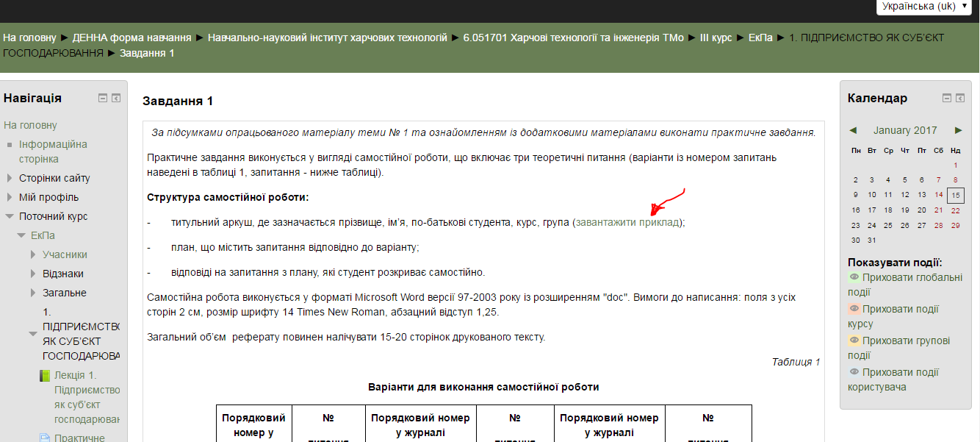
Task: Open ДЕННА форма навчання breadcrumb
Action: pyautogui.click(x=131, y=38)
